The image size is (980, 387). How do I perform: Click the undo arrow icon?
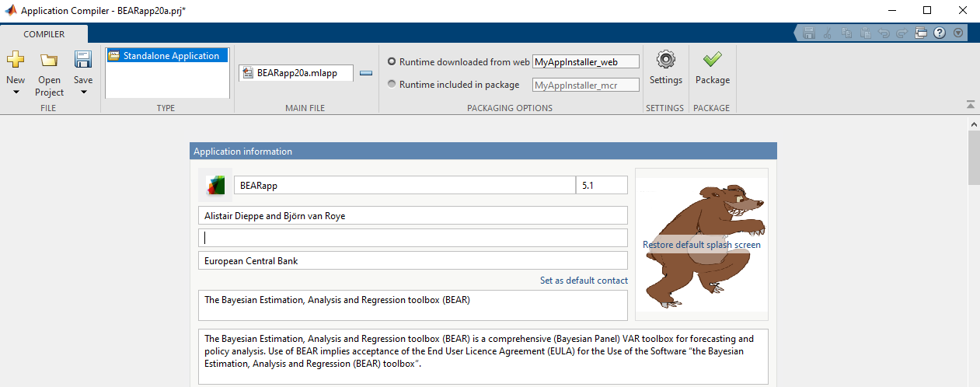[884, 33]
